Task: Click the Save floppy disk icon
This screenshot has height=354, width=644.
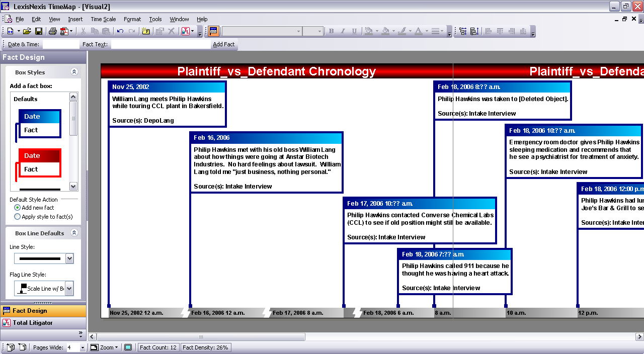Action: (x=38, y=31)
